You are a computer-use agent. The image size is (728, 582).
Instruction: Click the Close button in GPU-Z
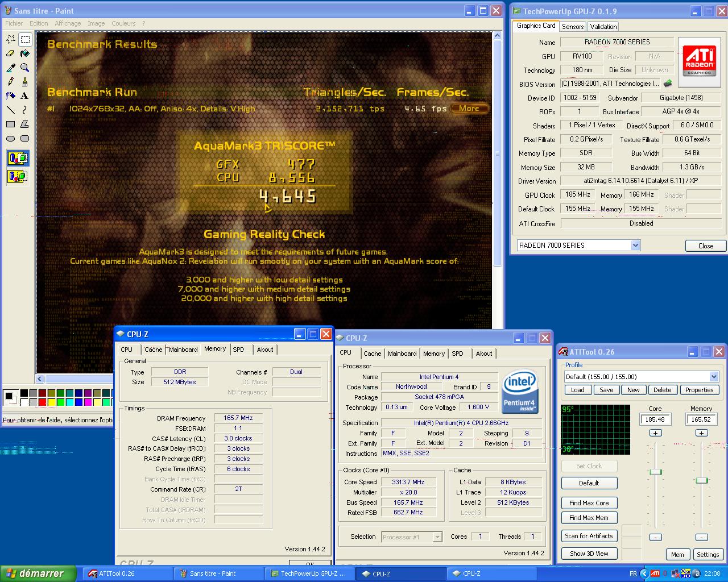(706, 246)
